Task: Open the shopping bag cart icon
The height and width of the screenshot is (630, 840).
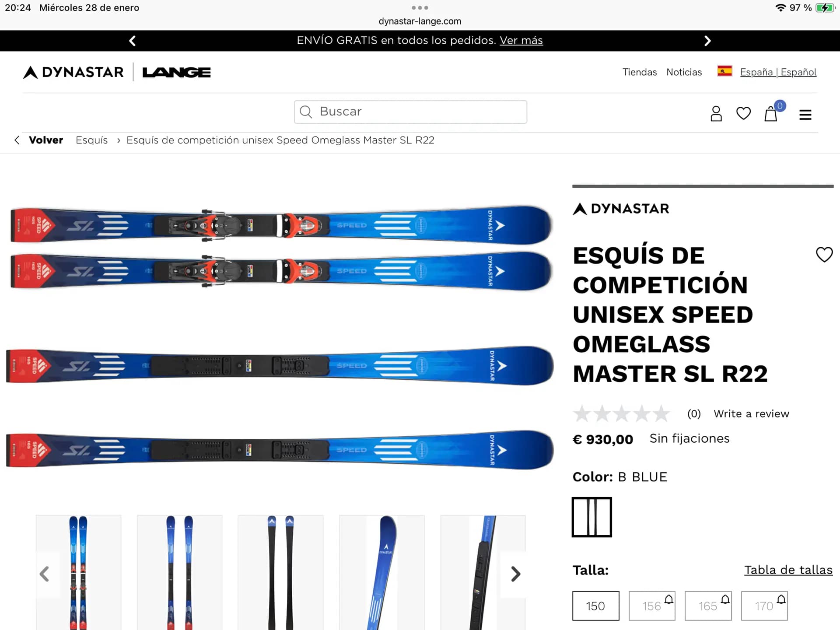Action: click(x=771, y=114)
